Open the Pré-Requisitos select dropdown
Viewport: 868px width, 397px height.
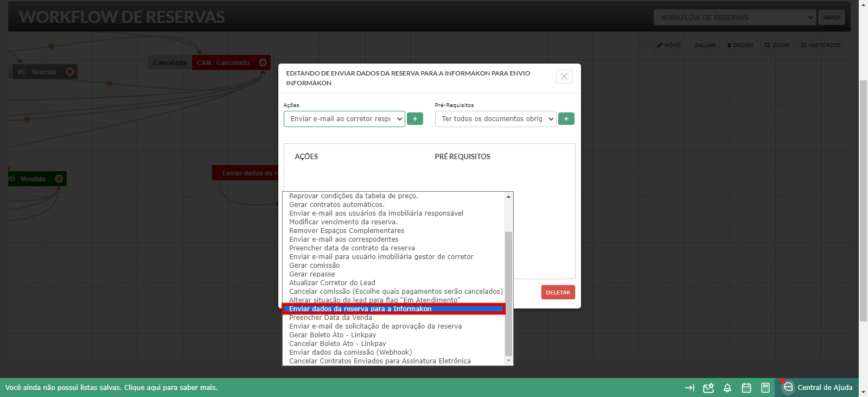(495, 119)
